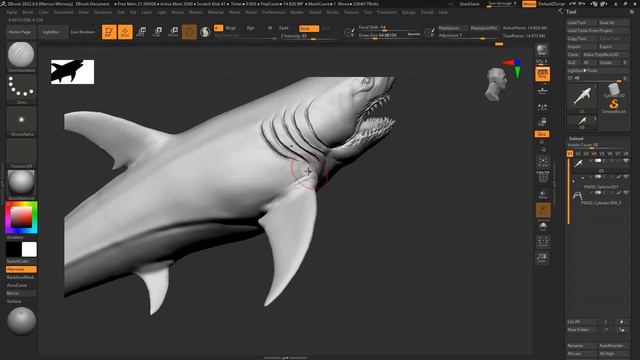Open the Render menu
Image resolution: width=640 pixels, height=360 pixels.
[297, 13]
